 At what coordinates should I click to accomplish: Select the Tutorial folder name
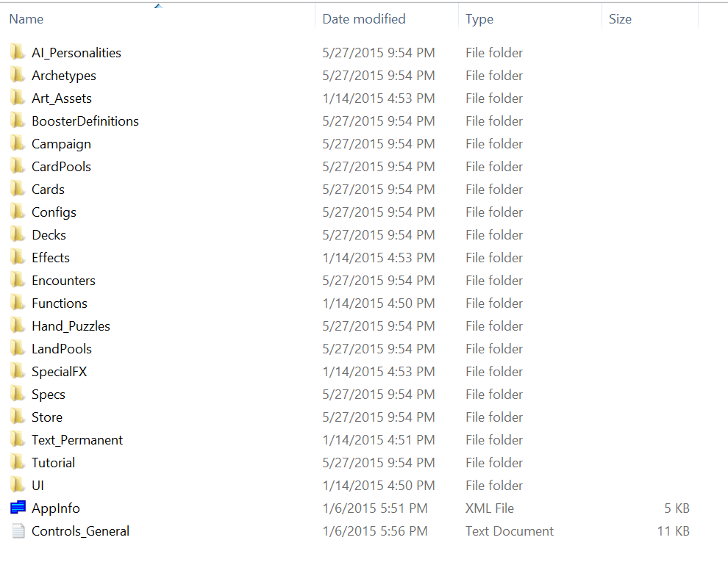[53, 463]
